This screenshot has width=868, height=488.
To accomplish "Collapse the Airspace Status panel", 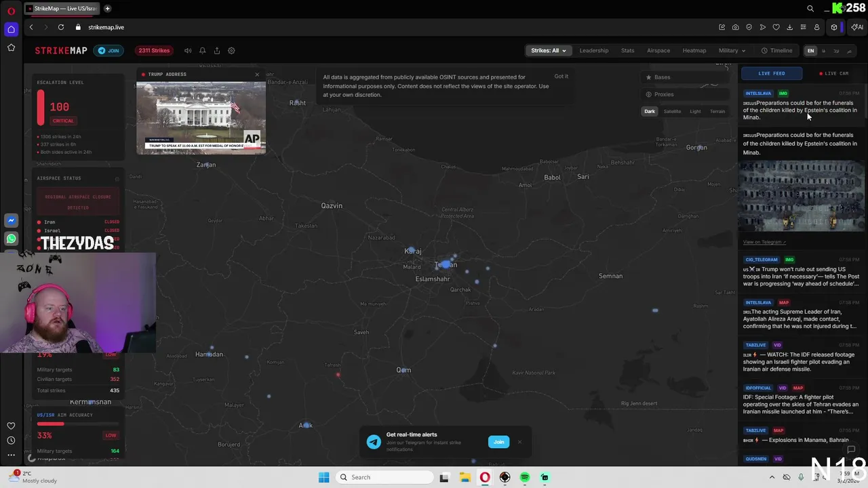I will point(117,178).
